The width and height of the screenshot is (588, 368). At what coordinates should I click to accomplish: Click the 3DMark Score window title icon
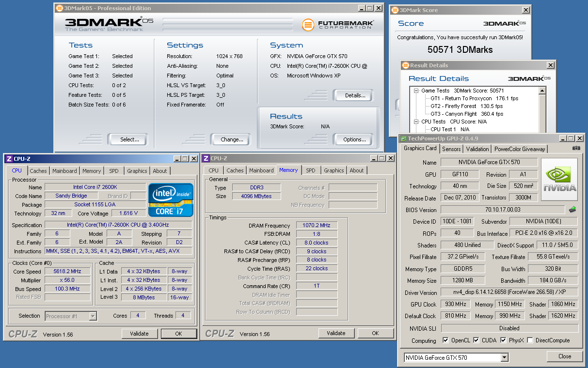click(x=395, y=10)
